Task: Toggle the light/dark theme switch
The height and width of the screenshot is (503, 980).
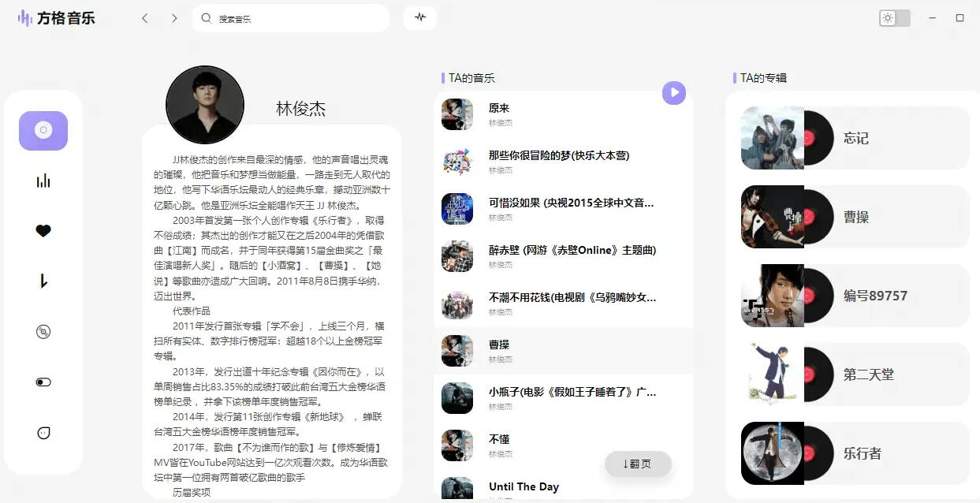Action: 895,18
